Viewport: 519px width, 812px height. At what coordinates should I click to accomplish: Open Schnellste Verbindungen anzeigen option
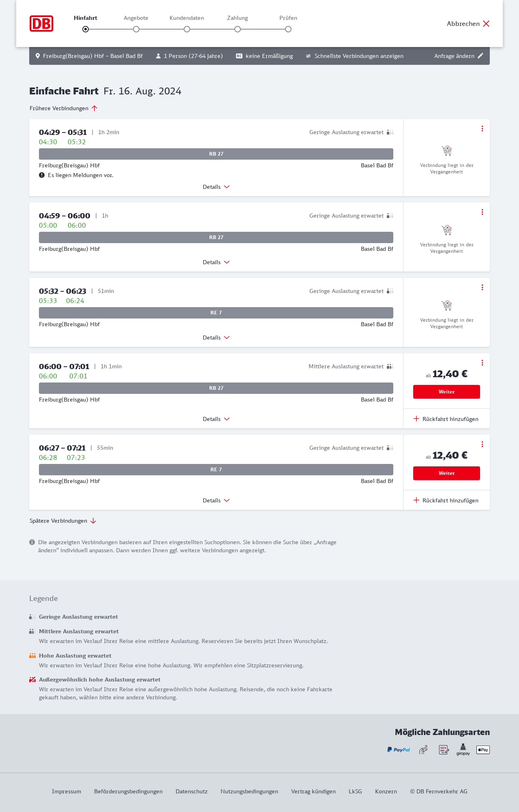point(354,56)
